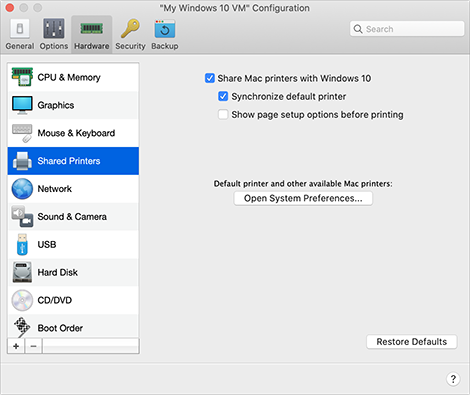470x395 pixels.
Task: Select Shared Printers label in list
Action: click(69, 161)
